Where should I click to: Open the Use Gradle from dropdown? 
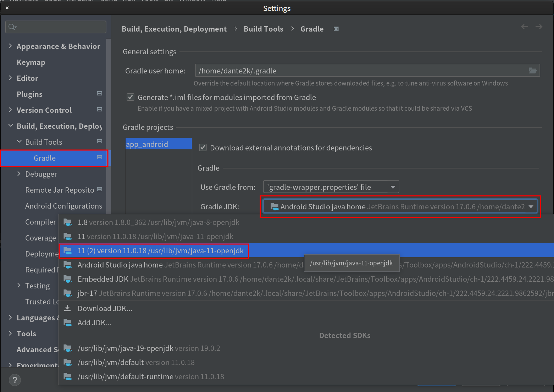click(331, 187)
